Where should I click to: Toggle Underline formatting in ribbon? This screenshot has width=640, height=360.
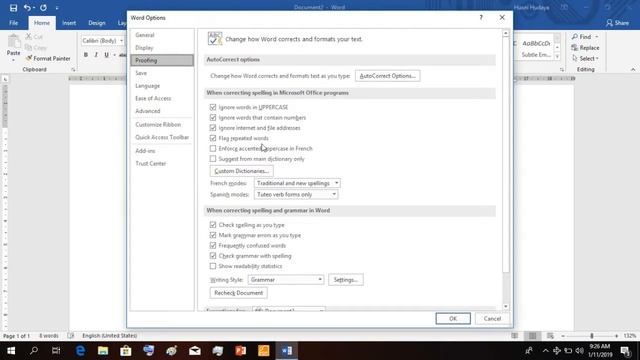pos(107,55)
